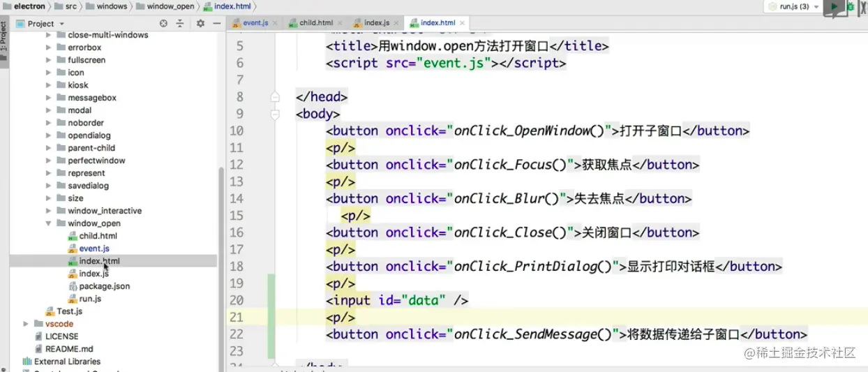Expand the messagebox folder arrow

click(x=48, y=98)
